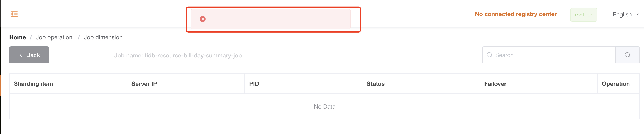Click inside the Search input box
This screenshot has height=134, width=644.
click(x=538, y=55)
